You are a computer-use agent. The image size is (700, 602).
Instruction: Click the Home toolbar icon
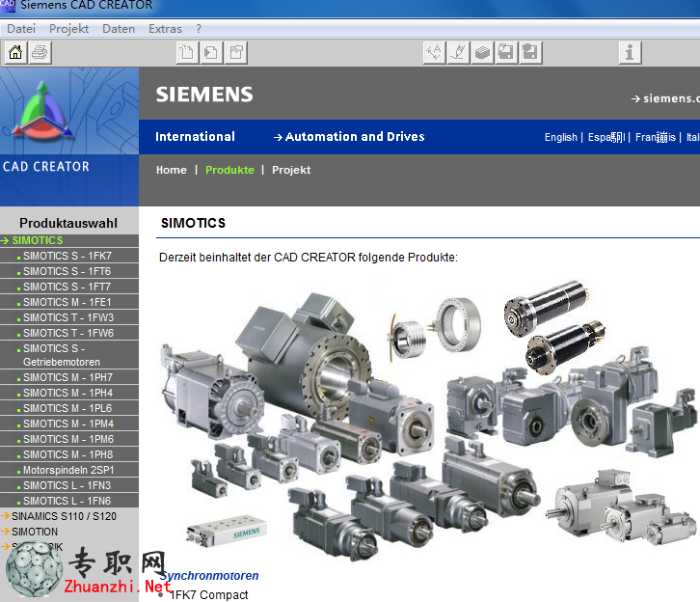(x=15, y=53)
